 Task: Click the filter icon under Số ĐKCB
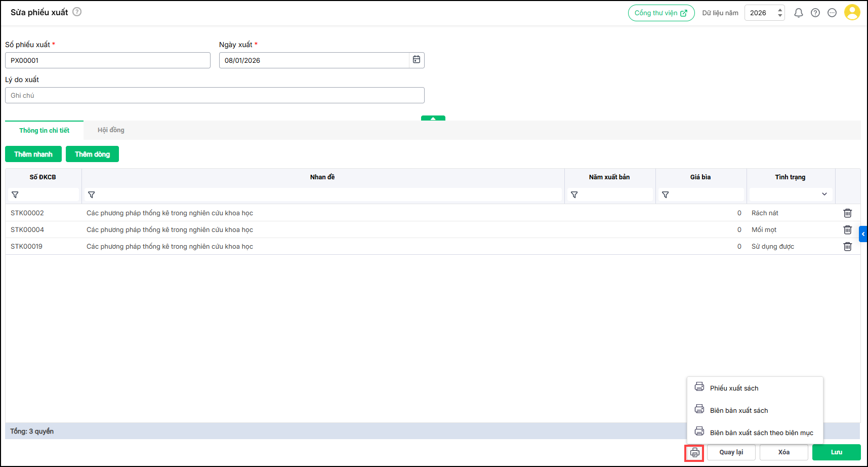pos(15,195)
